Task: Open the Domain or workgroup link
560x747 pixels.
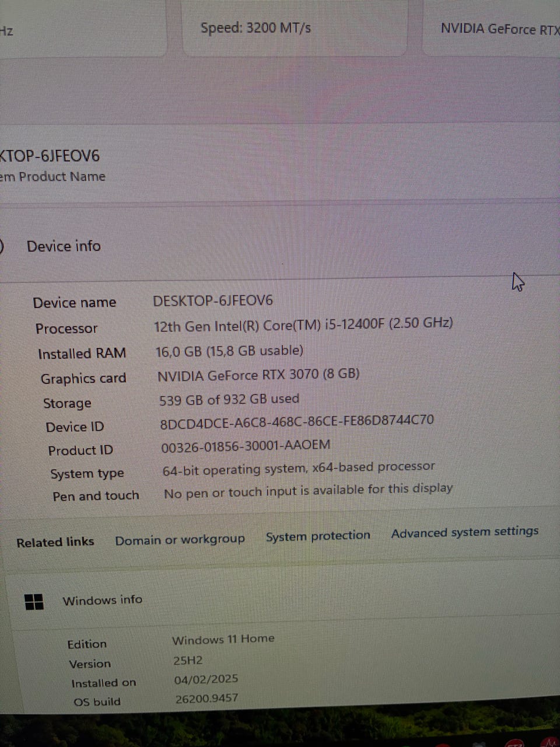Action: pyautogui.click(x=180, y=540)
